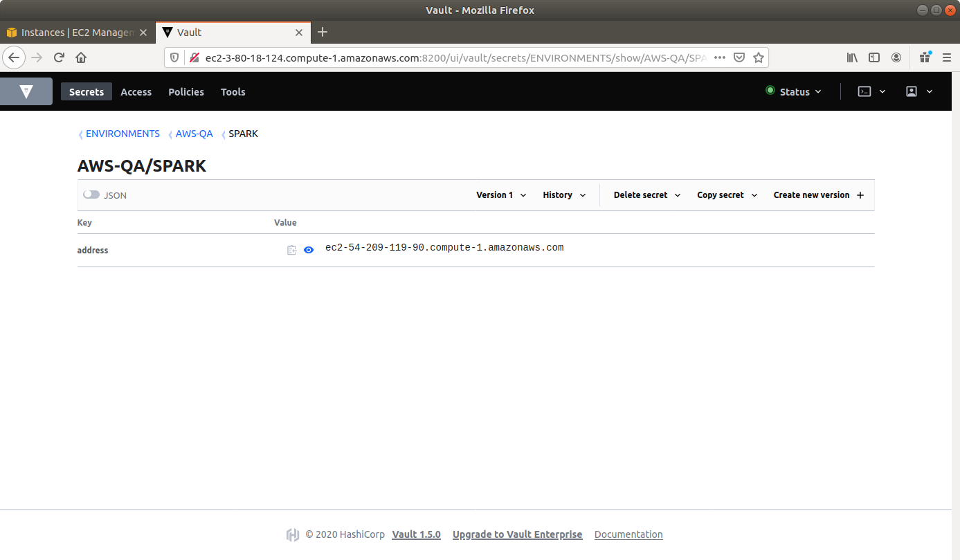Go to the Access nav tab
The width and height of the screenshot is (960, 560).
(136, 91)
